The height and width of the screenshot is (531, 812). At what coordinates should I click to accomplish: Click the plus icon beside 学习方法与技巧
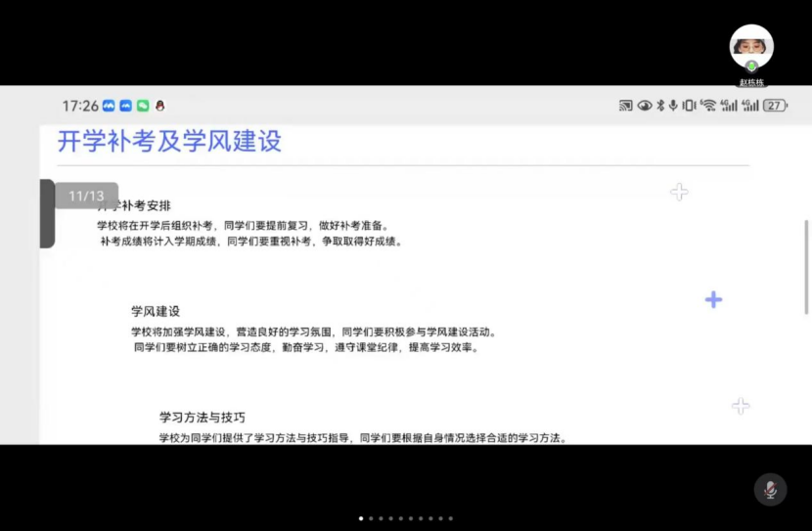click(x=741, y=406)
